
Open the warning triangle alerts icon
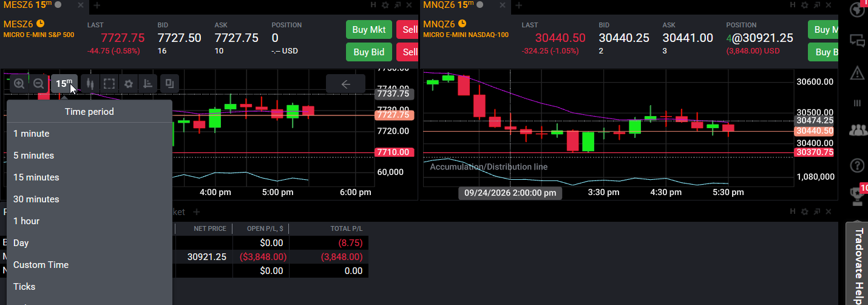pyautogui.click(x=858, y=73)
